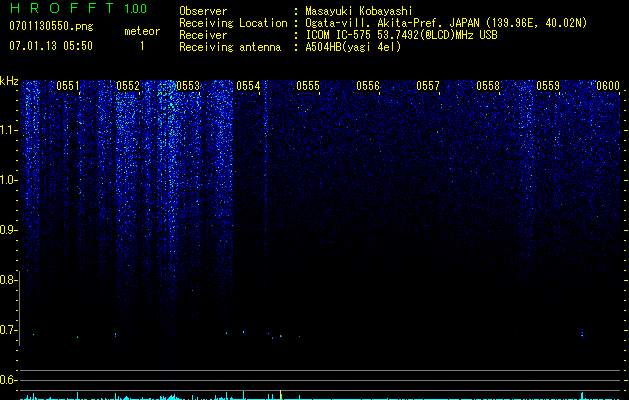
Task: Click the 0552 time marker
Action: (128, 86)
